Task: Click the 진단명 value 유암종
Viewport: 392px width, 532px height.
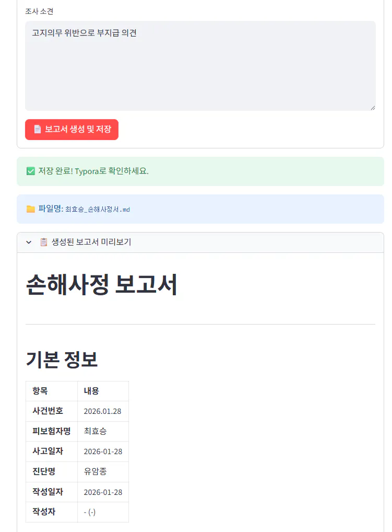Action: (95, 471)
